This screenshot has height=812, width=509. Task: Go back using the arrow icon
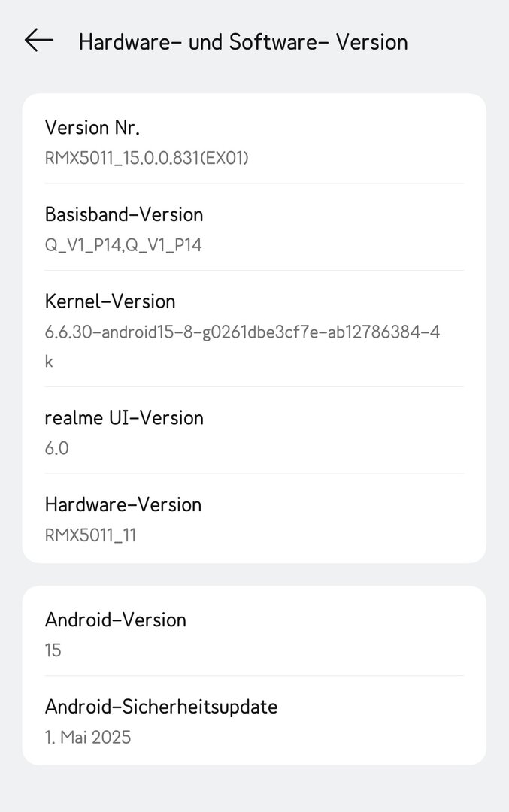[39, 41]
